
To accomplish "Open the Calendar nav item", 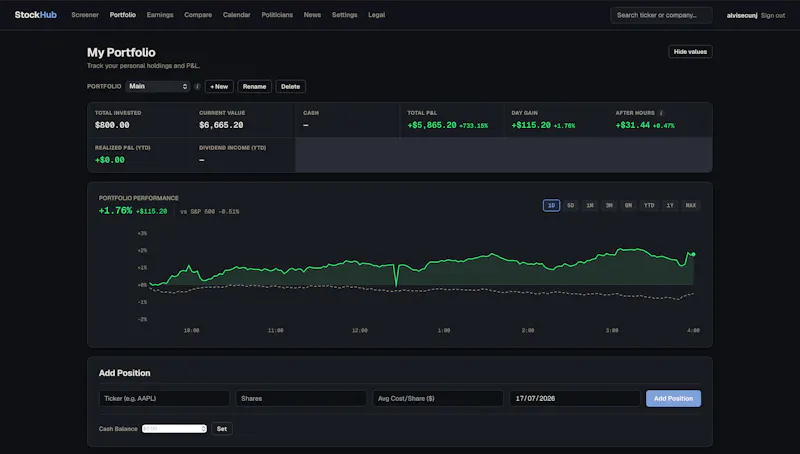I will click(x=237, y=15).
